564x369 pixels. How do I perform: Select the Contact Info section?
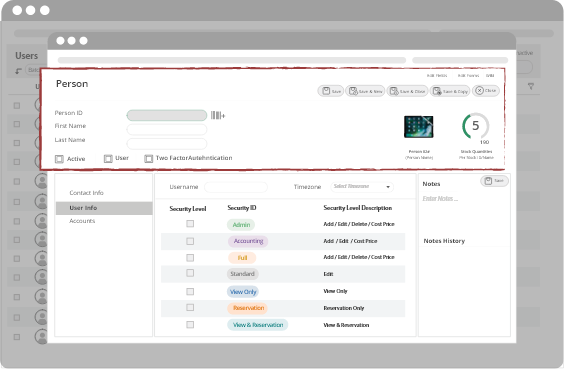pyautogui.click(x=86, y=193)
